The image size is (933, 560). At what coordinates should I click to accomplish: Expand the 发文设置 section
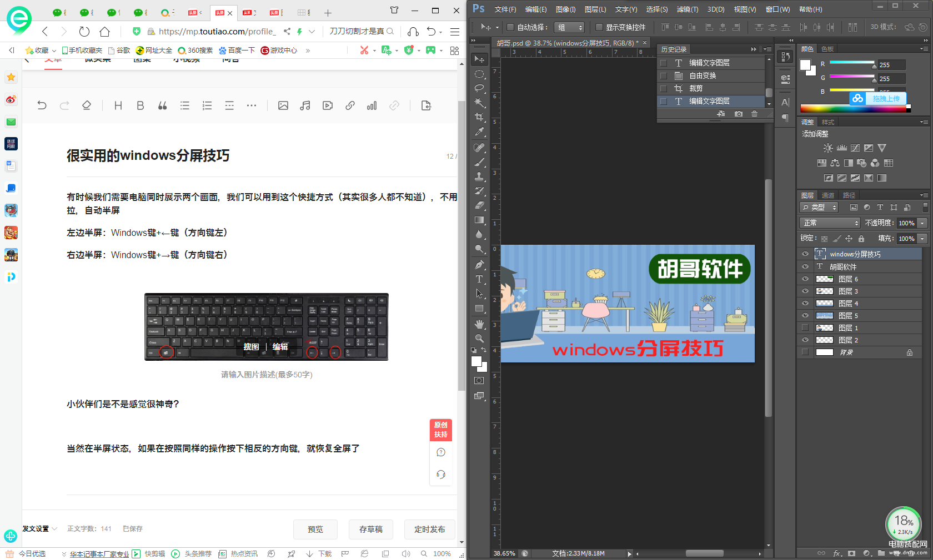tap(39, 529)
